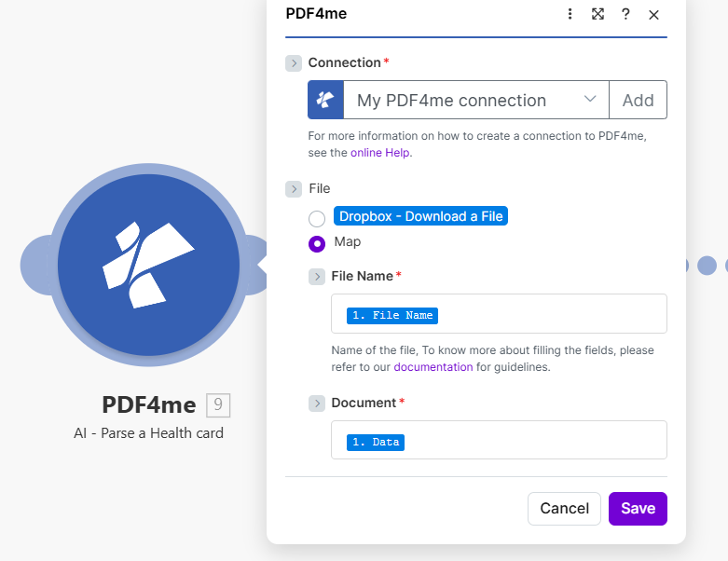This screenshot has height=561, width=728.
Task: Expand the Document field chevron
Action: click(317, 404)
